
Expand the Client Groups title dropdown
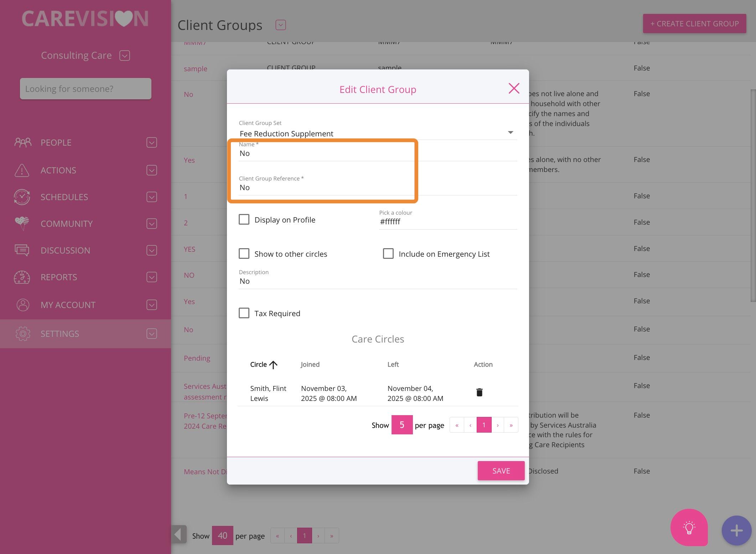pyautogui.click(x=280, y=25)
